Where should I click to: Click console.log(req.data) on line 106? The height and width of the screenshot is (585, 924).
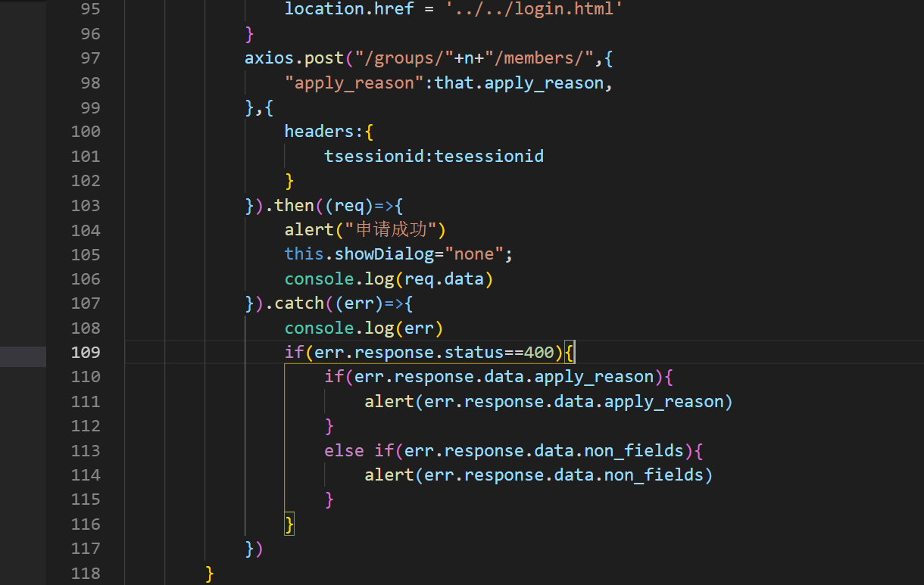point(389,278)
